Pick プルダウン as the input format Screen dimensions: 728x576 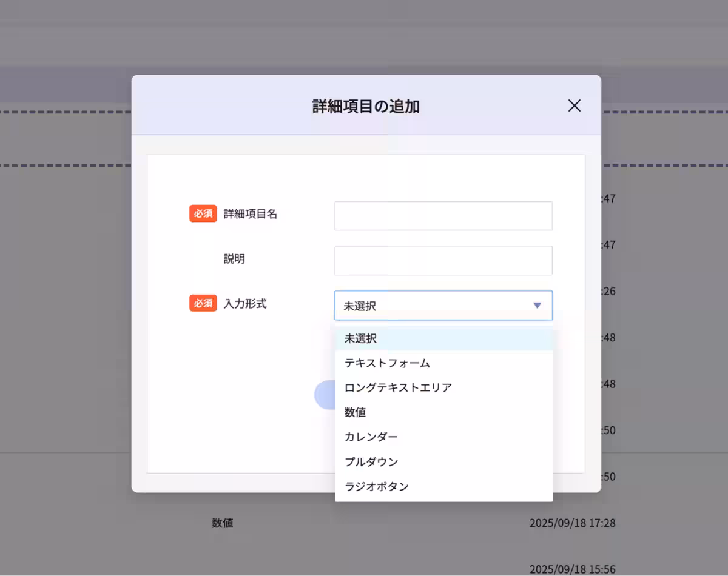tap(370, 461)
